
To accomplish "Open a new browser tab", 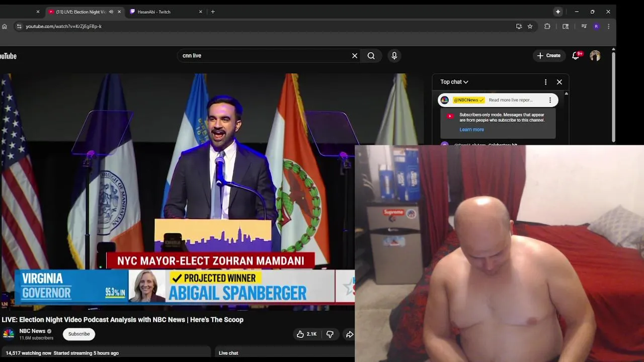I will coord(213,12).
